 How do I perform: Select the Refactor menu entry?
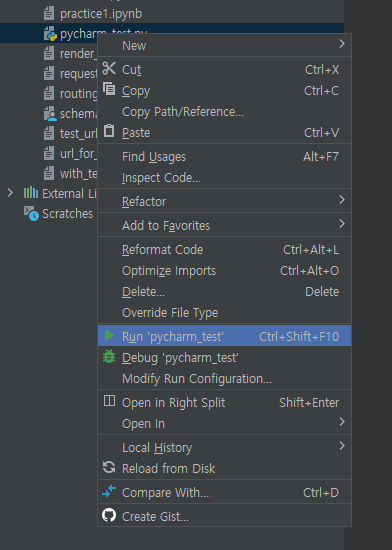(224, 201)
